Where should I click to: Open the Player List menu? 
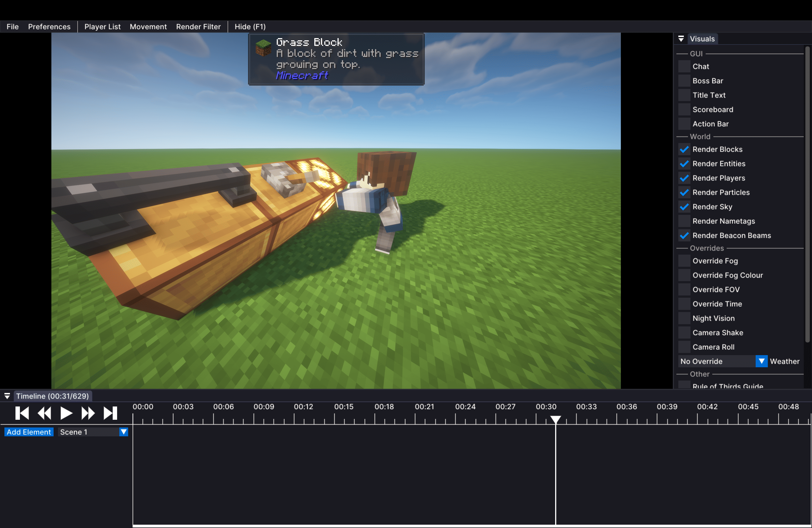[102, 27]
